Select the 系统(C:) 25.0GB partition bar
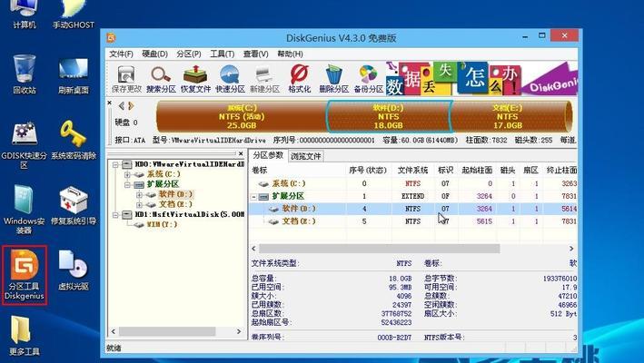 click(x=241, y=116)
